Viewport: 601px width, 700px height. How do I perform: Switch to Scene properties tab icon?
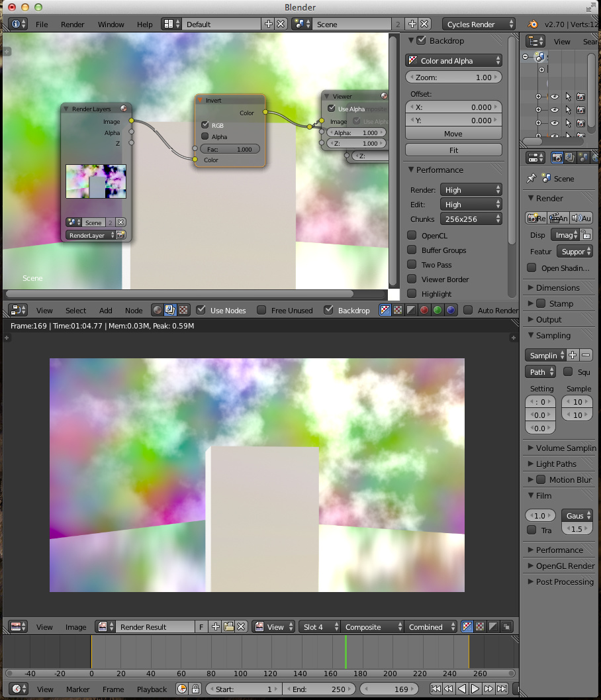pos(582,158)
